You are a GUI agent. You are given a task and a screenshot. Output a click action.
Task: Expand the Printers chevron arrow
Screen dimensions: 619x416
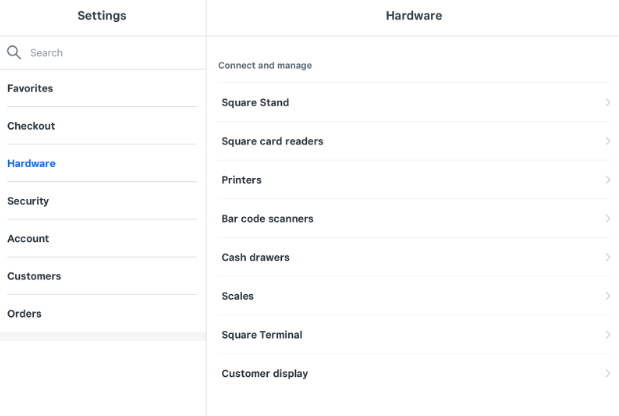pyautogui.click(x=607, y=180)
